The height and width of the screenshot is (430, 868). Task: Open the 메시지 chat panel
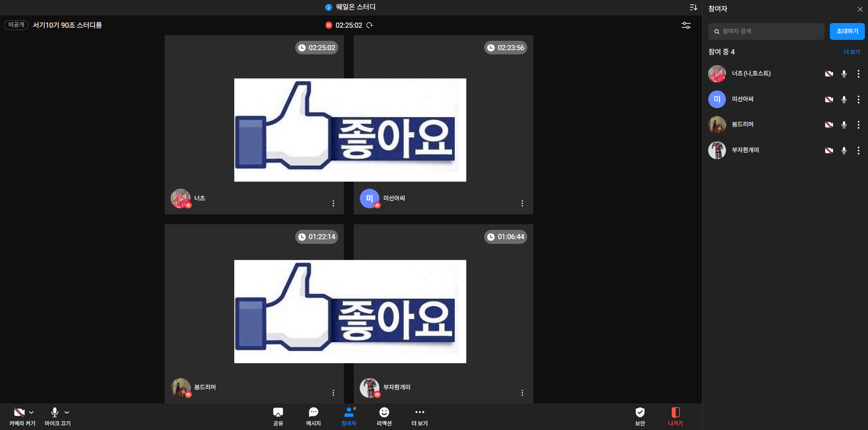click(x=313, y=416)
